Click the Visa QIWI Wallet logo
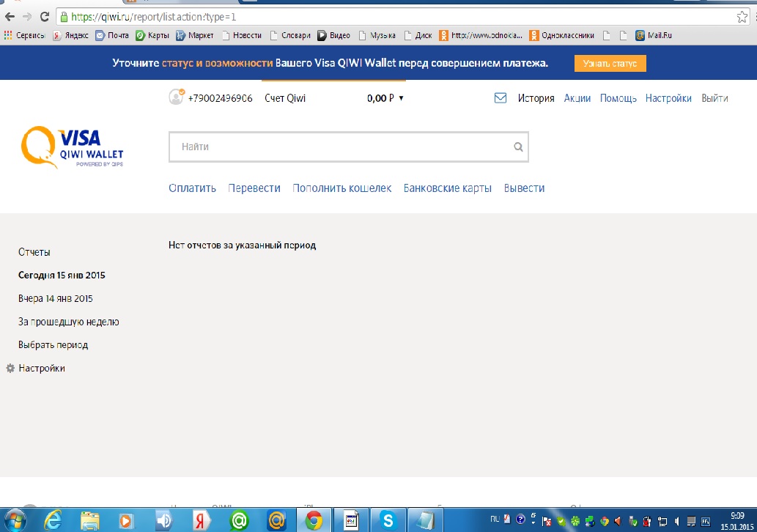757x532 pixels. click(x=73, y=147)
